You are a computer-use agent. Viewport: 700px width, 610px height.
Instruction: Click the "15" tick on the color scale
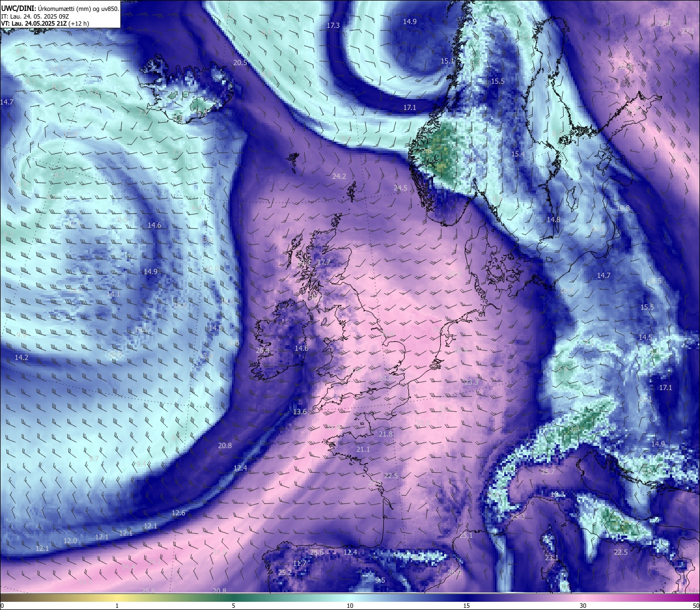pos(466,606)
